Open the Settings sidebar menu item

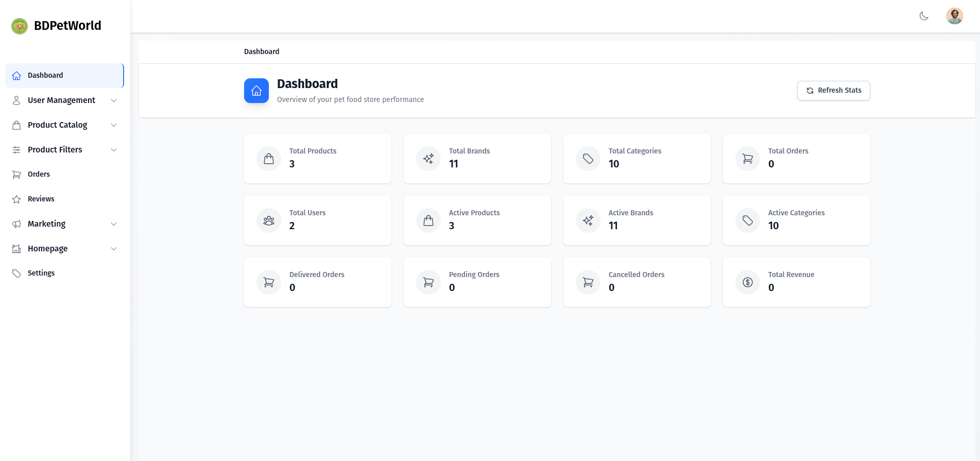pyautogui.click(x=64, y=274)
